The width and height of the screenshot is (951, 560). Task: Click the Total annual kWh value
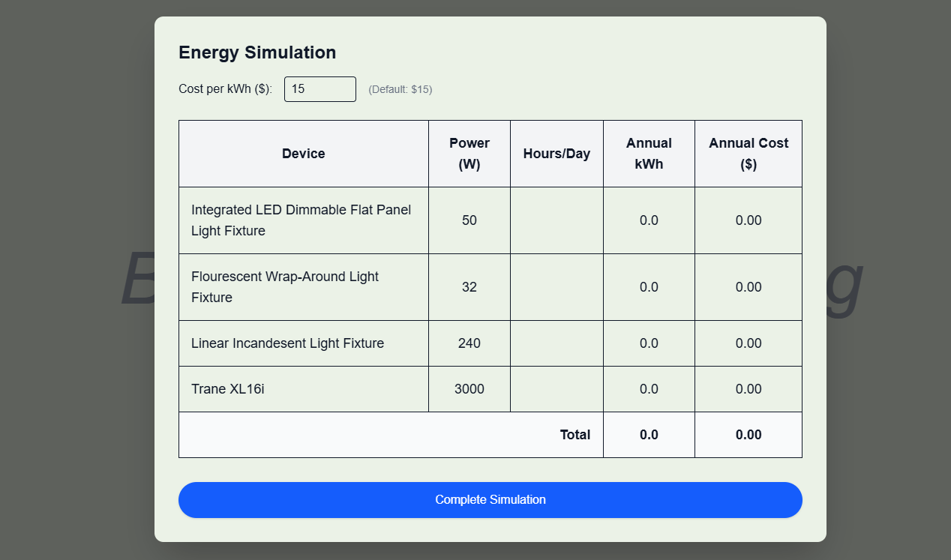click(x=649, y=435)
